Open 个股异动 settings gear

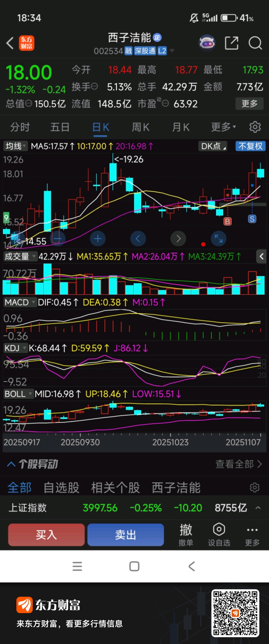point(254,487)
